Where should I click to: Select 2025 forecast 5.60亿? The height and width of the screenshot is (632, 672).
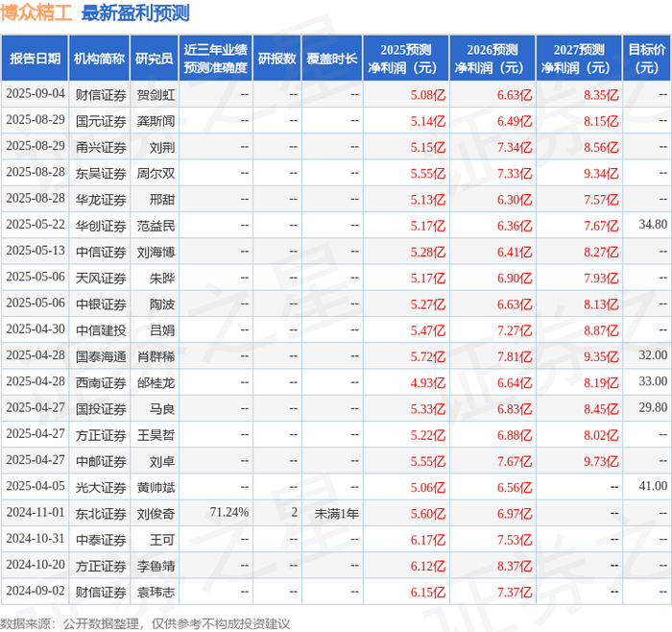pos(428,514)
